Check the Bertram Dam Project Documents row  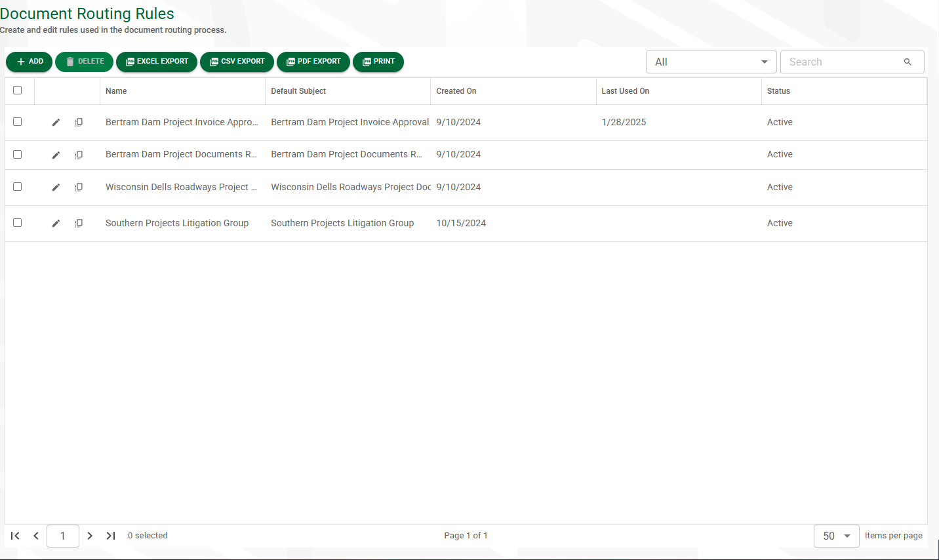click(18, 155)
